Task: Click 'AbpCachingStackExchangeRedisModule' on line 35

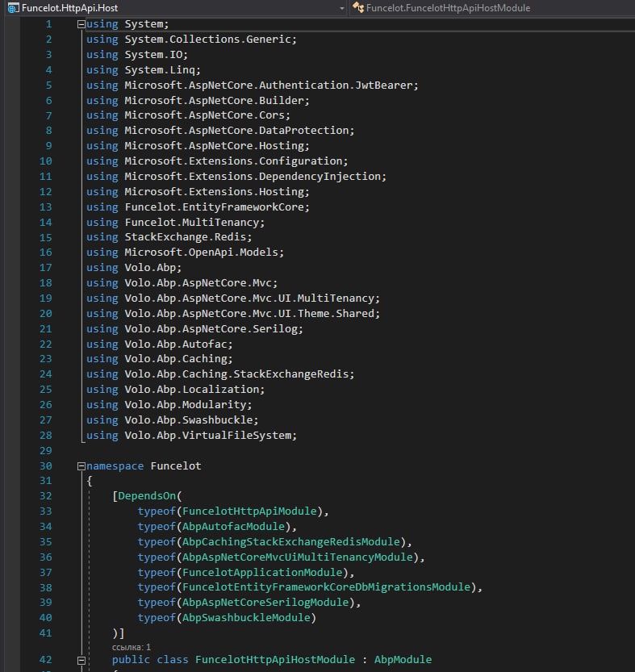Action: [290, 542]
